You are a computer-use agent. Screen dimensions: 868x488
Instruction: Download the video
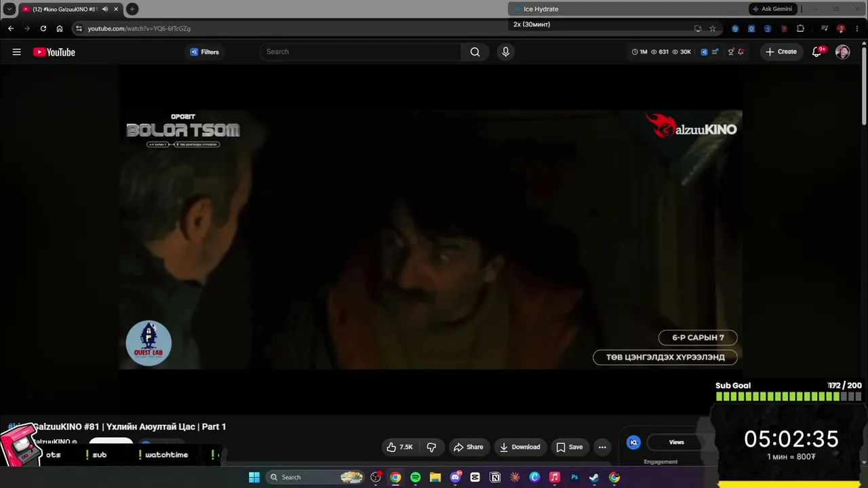520,447
